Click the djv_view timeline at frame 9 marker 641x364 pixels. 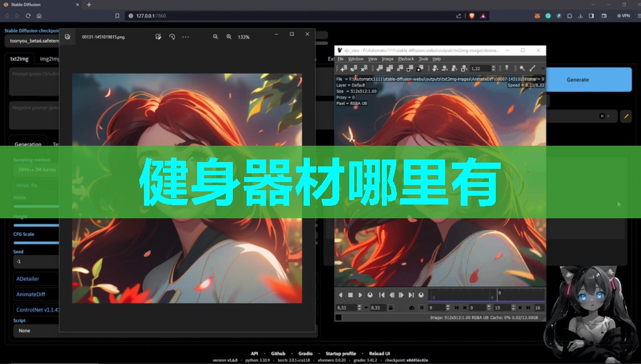[x=498, y=295]
